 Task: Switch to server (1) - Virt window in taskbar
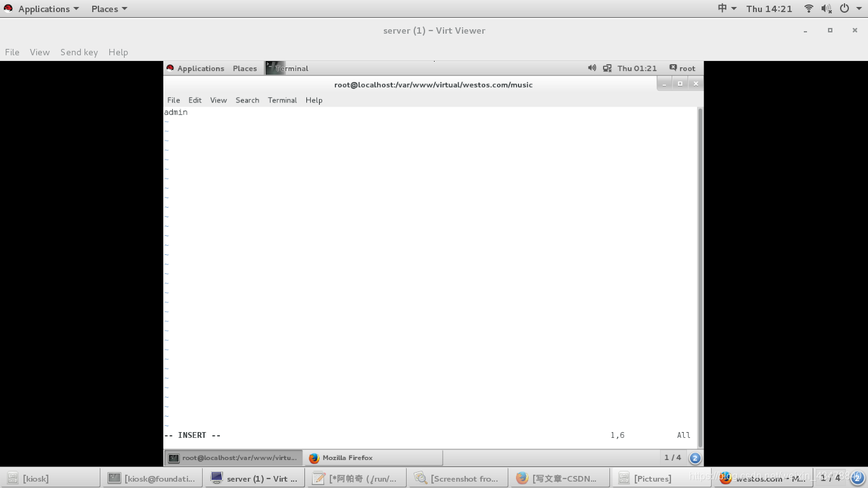(x=254, y=478)
